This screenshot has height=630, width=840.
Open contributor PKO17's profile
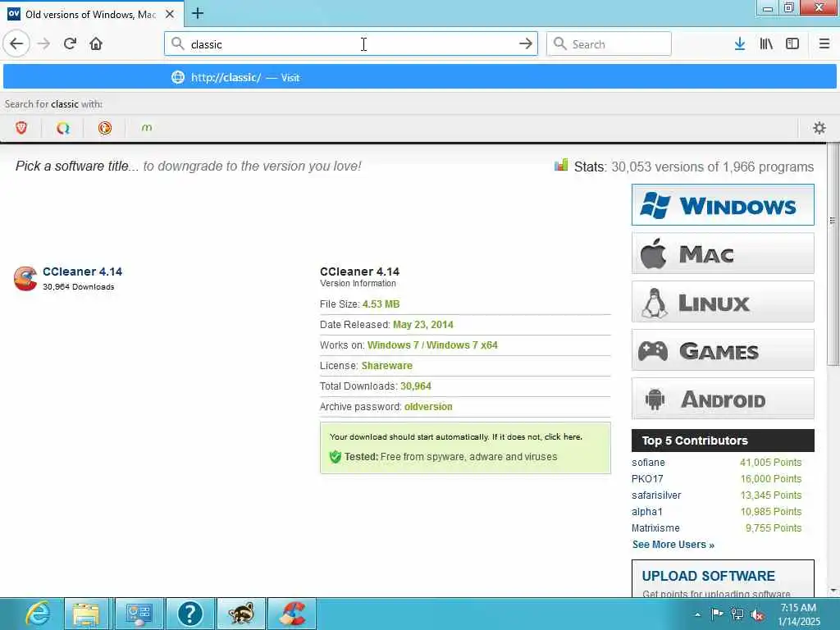(647, 479)
